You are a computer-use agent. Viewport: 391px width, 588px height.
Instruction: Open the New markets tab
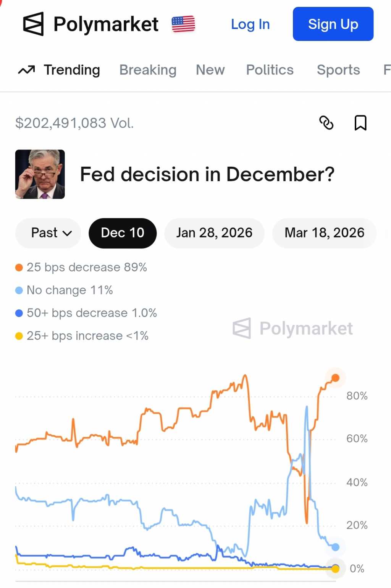click(x=210, y=70)
